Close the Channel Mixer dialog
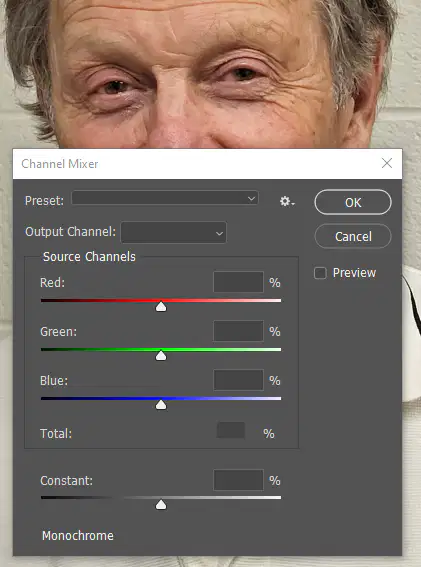This screenshot has height=567, width=421. tap(387, 163)
